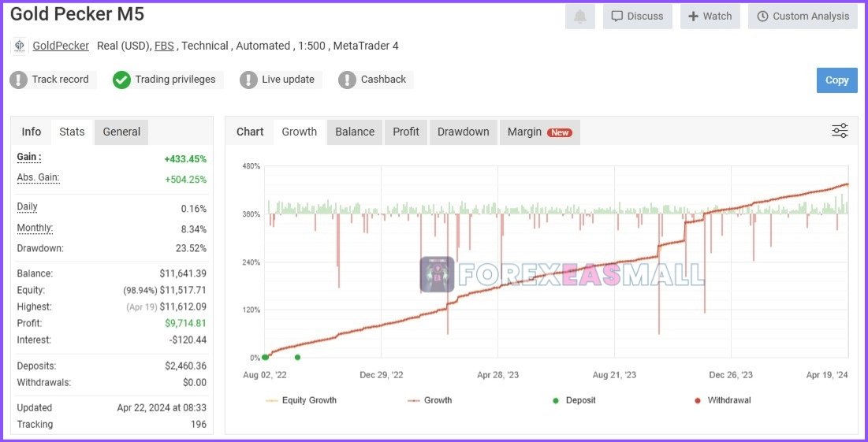Click the green deposit marker after Aug 02
The image size is (868, 442).
tap(297, 358)
